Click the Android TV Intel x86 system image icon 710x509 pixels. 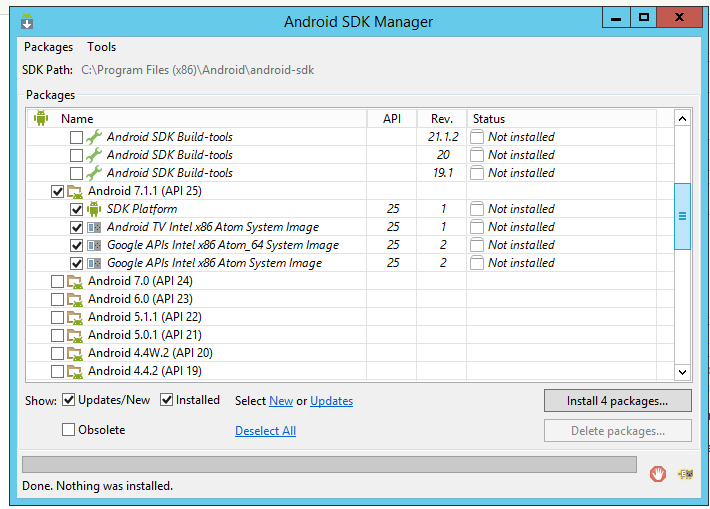[x=94, y=227]
